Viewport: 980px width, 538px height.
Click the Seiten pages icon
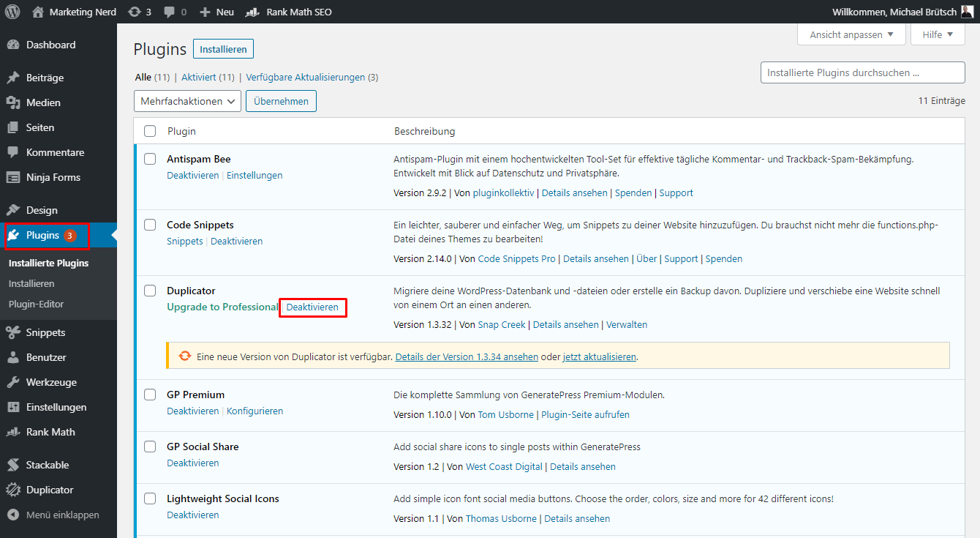13,127
